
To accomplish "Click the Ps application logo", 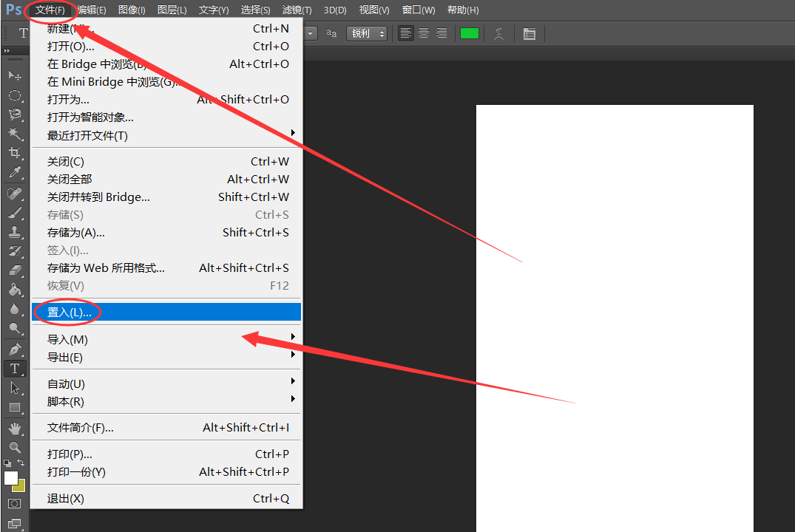I will pos(14,10).
